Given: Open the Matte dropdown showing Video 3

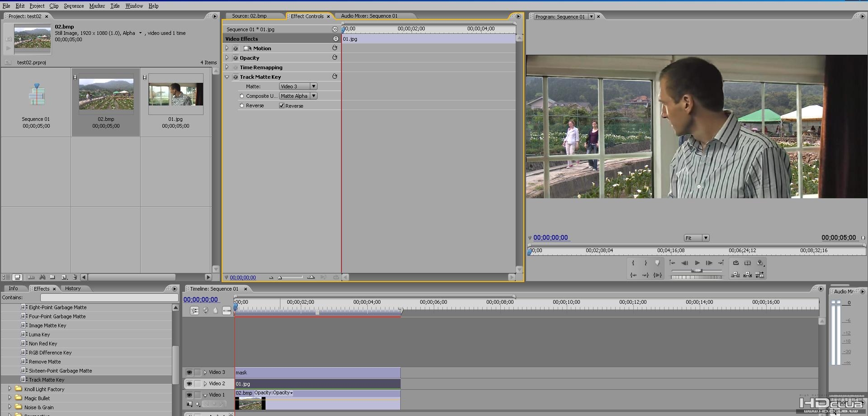Looking at the screenshot, I should tap(298, 86).
